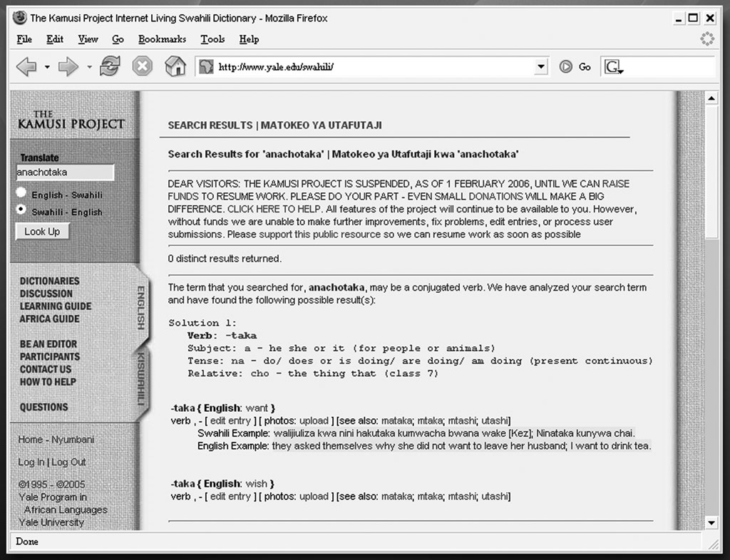
Task: Click the Google search engine icon
Action: tap(613, 67)
